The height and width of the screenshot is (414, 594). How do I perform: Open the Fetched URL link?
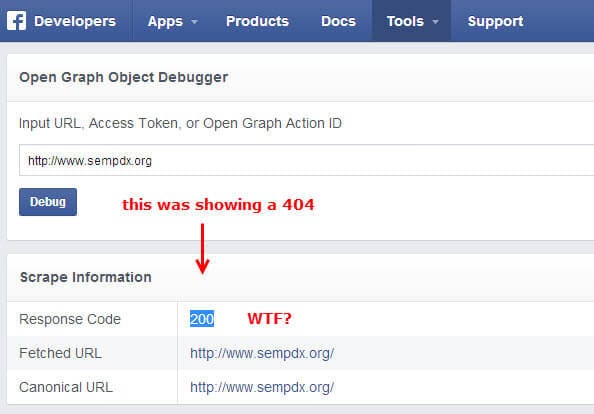coord(262,353)
